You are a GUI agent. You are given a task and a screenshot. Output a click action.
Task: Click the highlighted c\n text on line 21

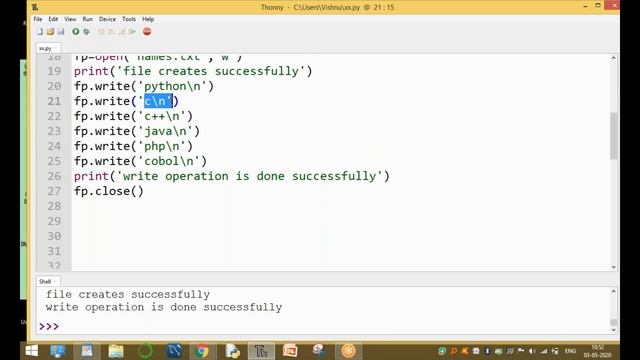click(x=158, y=101)
